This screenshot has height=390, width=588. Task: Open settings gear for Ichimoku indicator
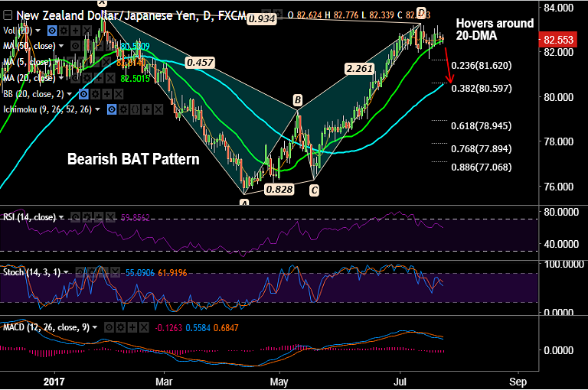pyautogui.click(x=123, y=110)
